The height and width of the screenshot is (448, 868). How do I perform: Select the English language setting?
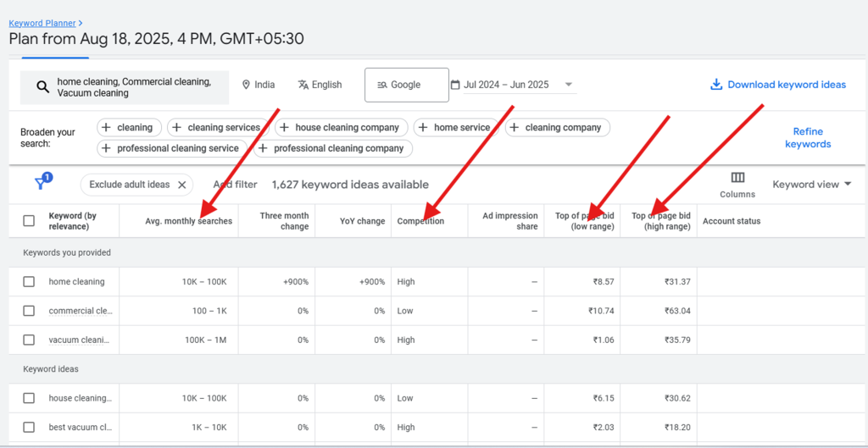320,85
